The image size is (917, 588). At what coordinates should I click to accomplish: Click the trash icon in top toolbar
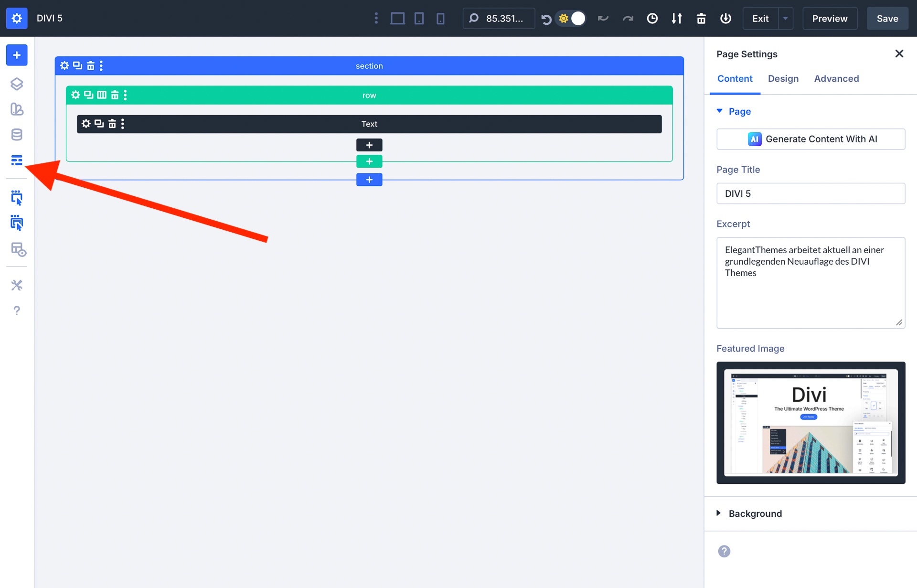coord(701,18)
